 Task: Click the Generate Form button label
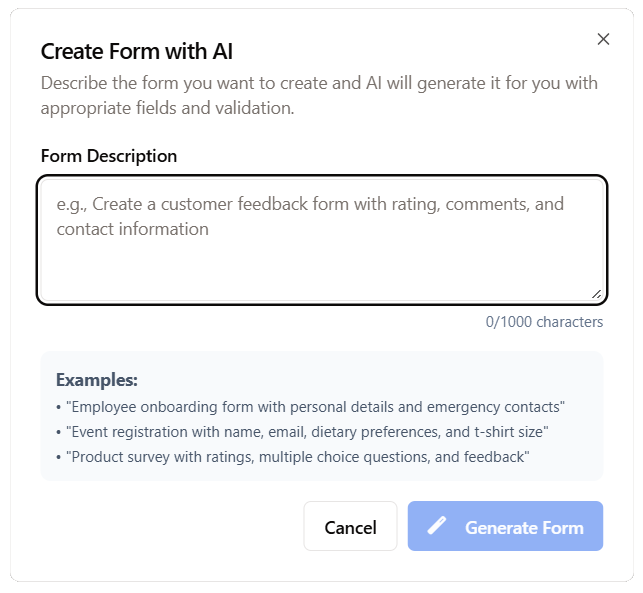[524, 527]
